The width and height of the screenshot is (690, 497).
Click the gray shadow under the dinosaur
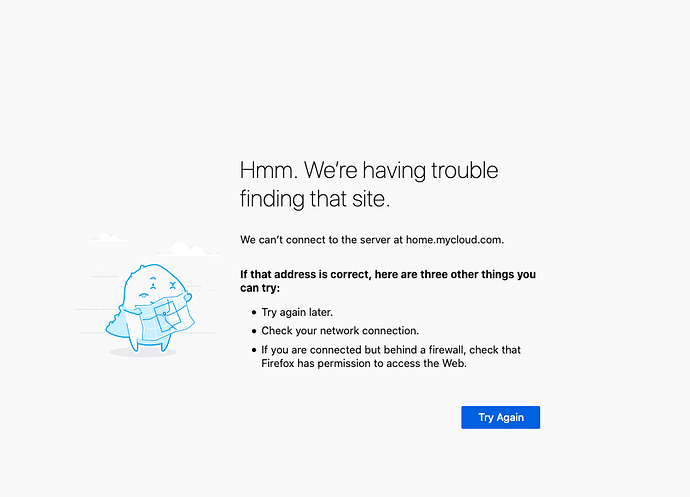(x=143, y=352)
